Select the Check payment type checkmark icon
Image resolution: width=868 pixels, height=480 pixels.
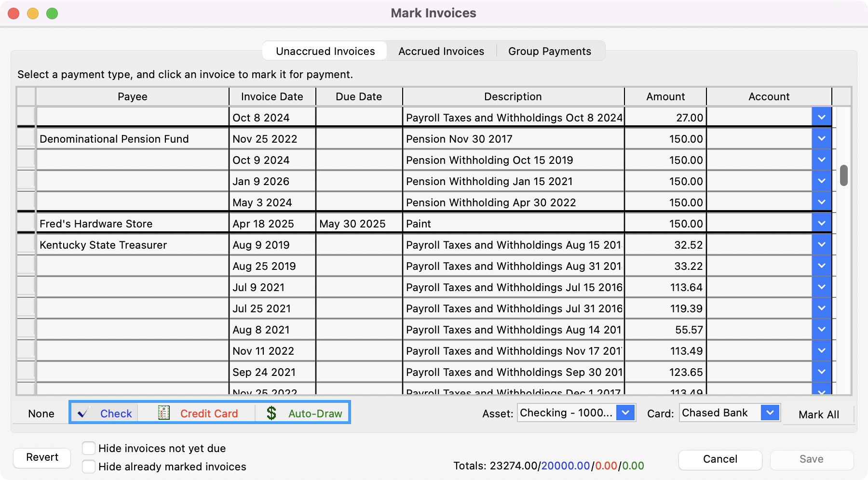click(x=83, y=413)
